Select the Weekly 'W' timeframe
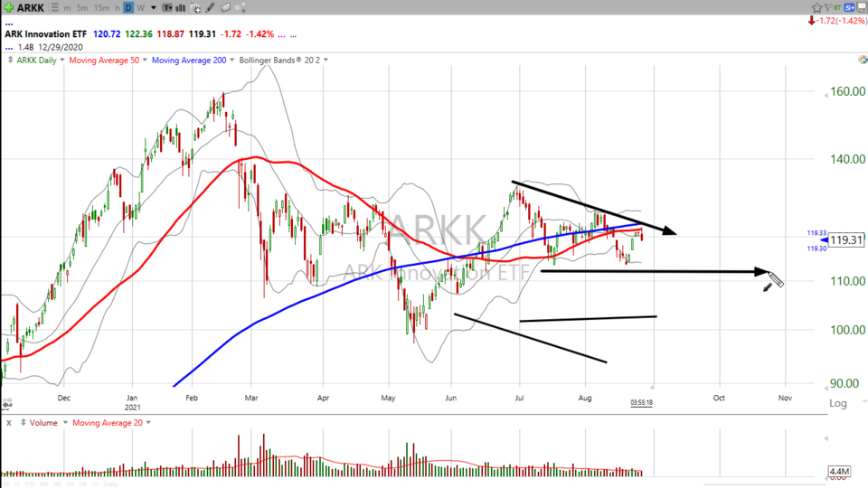 tap(141, 8)
